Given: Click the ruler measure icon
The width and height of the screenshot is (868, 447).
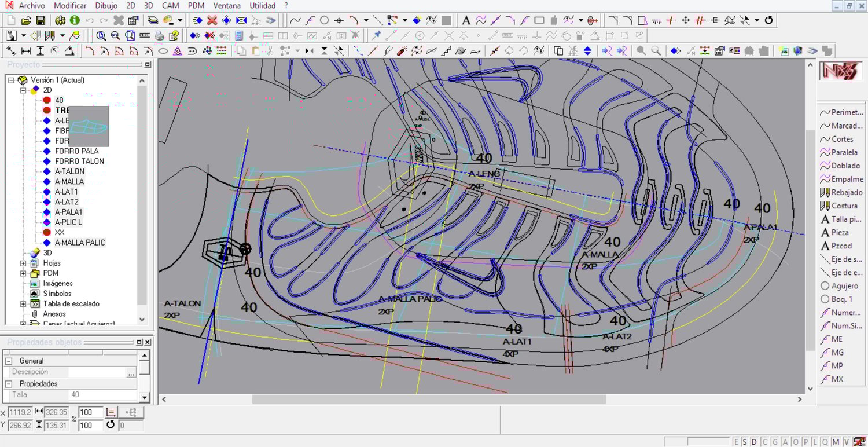Looking at the screenshot, I should [145, 36].
